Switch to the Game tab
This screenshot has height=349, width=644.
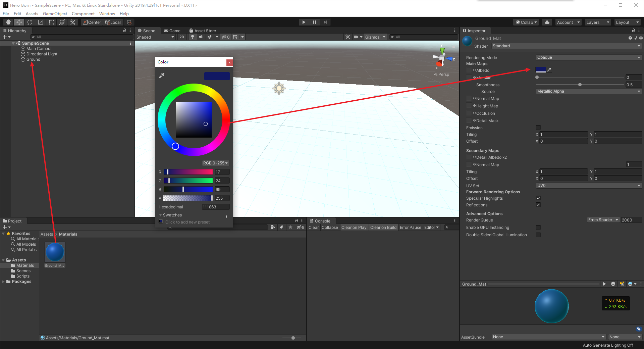point(172,31)
